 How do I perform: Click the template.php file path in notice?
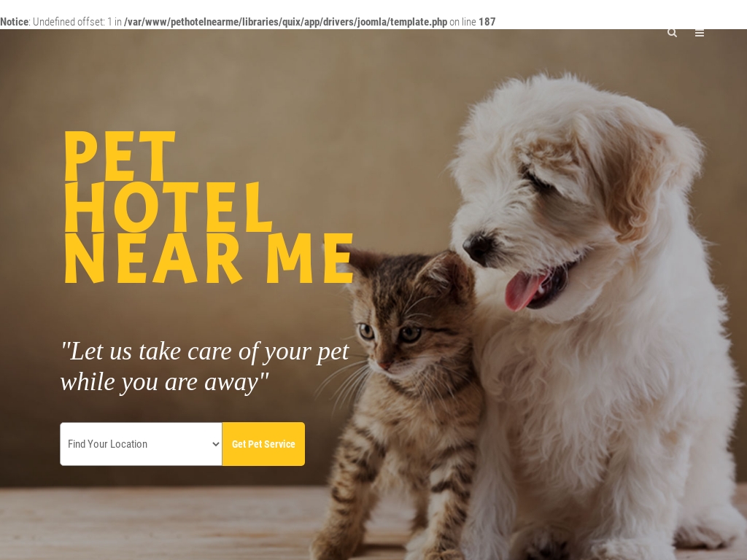(x=285, y=22)
